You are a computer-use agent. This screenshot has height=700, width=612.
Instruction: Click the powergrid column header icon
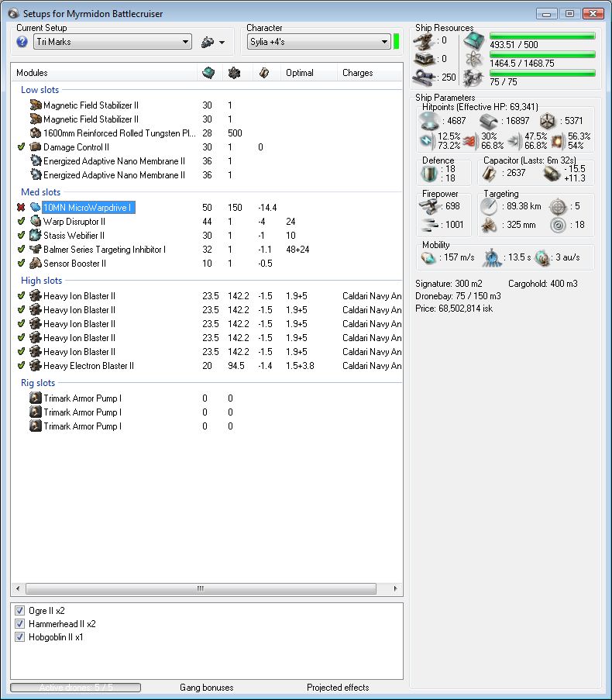234,73
